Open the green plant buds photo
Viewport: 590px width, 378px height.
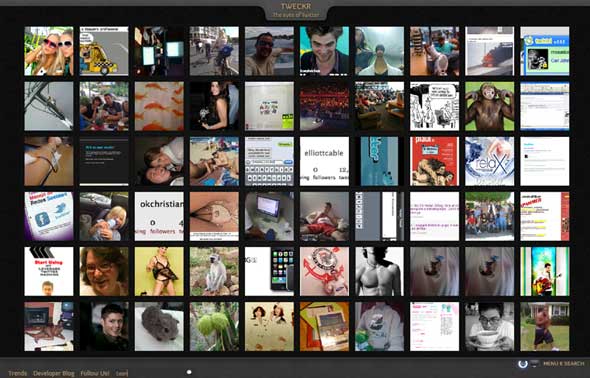214,326
